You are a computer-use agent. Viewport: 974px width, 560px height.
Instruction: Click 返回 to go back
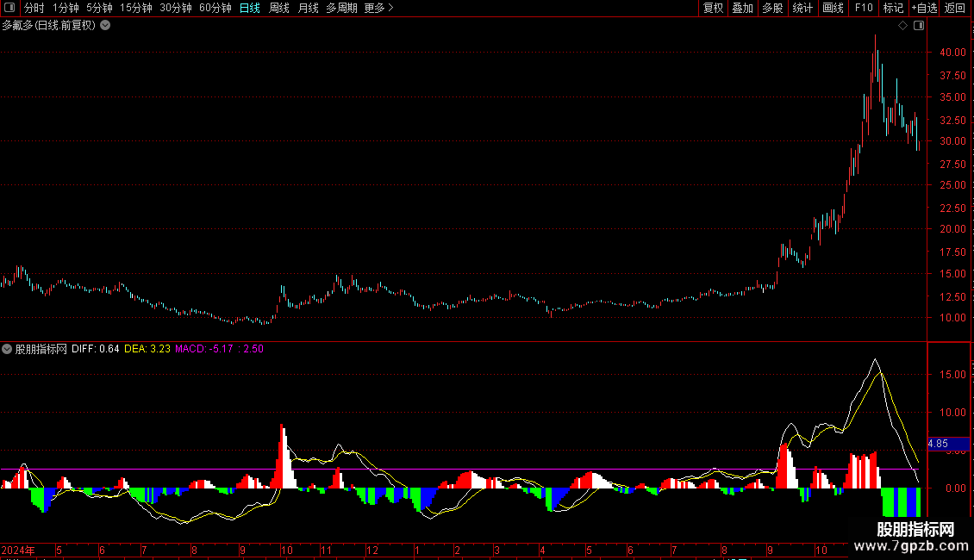[x=955, y=8]
